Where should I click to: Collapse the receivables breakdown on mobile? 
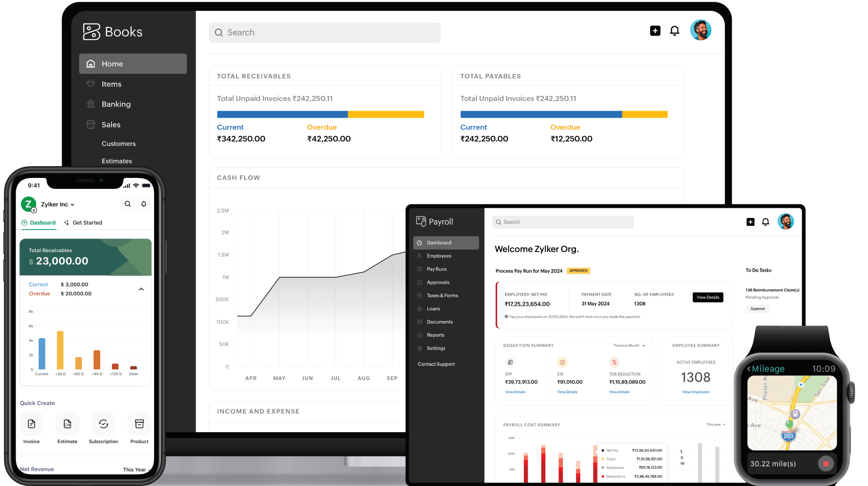141,289
